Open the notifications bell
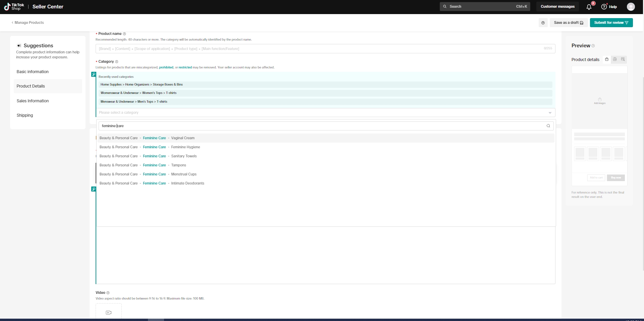This screenshot has height=321, width=644. click(x=589, y=7)
